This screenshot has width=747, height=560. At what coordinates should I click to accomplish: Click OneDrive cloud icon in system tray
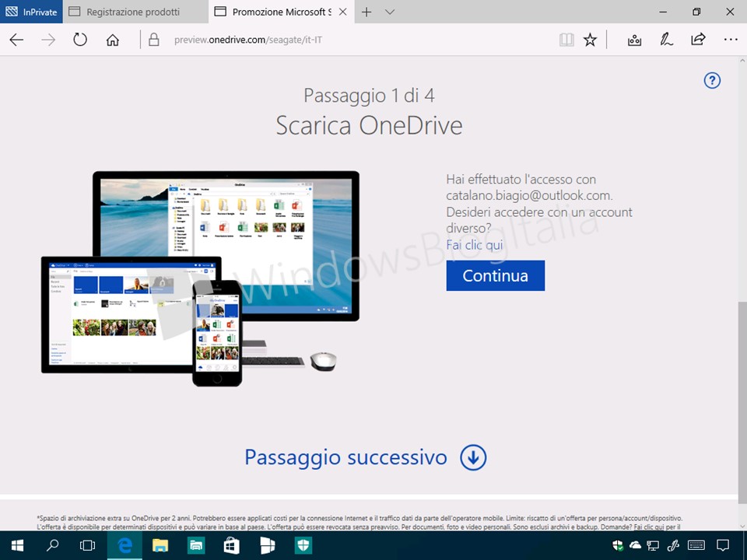635,545
